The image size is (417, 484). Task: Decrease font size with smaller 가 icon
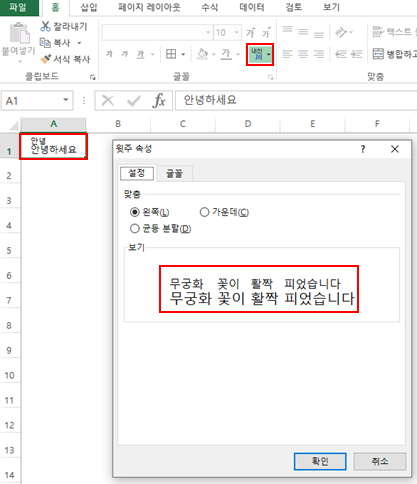266,33
